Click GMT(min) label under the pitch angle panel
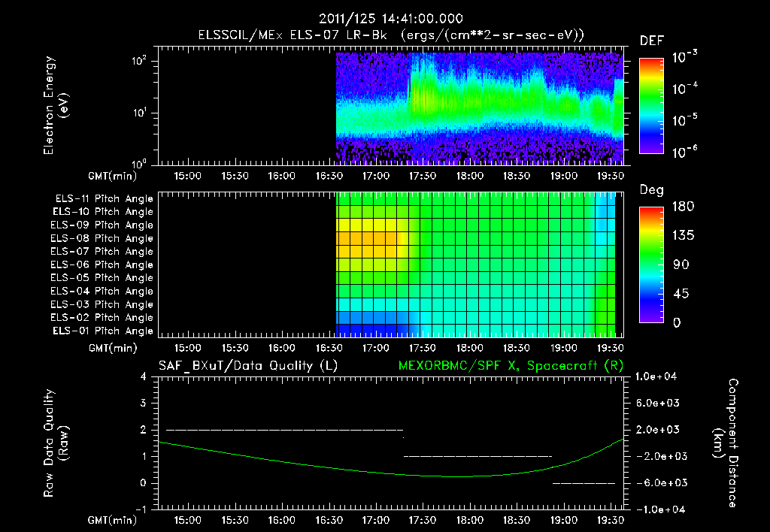 pyautogui.click(x=113, y=348)
